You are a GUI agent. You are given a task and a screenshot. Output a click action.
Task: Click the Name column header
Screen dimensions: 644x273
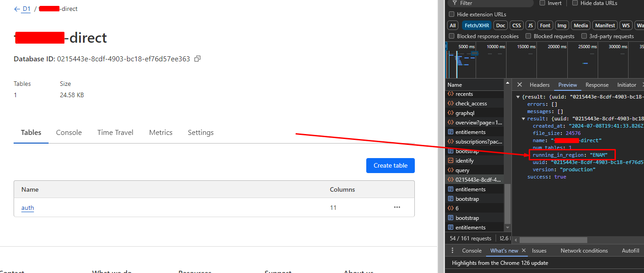click(474, 84)
